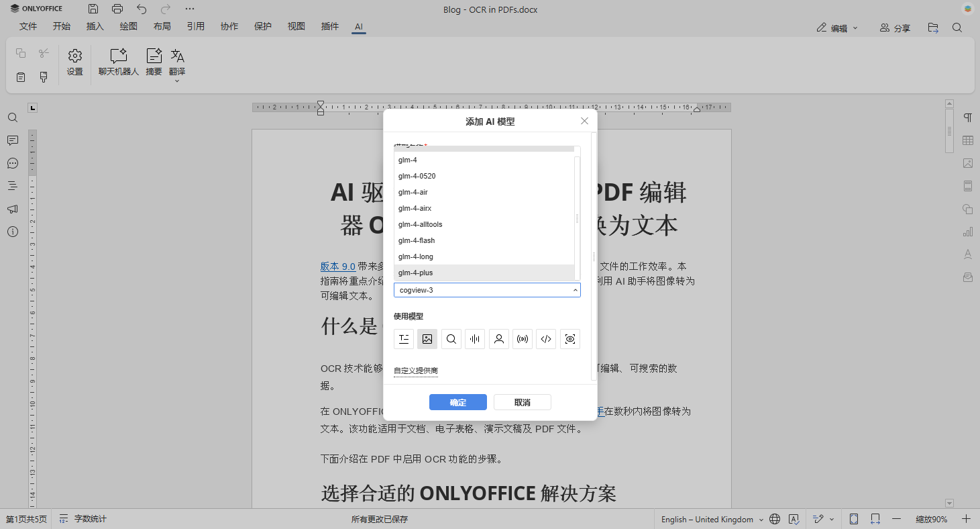The width and height of the screenshot is (980, 529).
Task: Expand the translate (翻译) dropdown arrow
Action: click(177, 81)
